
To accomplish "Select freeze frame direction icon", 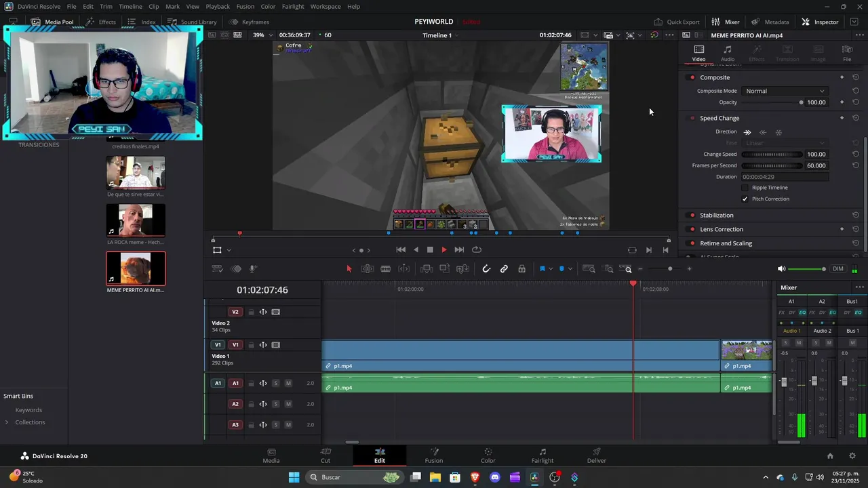I will coord(778,132).
